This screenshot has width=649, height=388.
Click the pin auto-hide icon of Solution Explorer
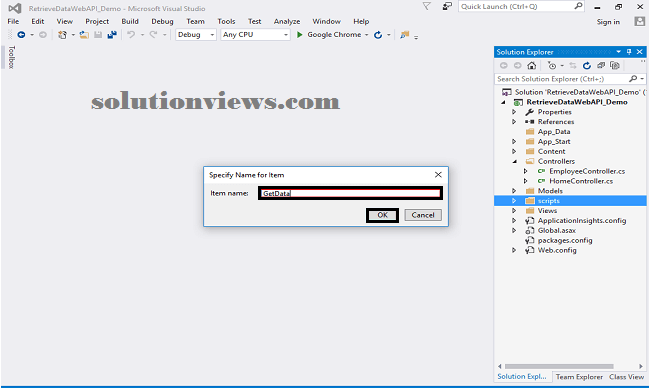(x=629, y=52)
